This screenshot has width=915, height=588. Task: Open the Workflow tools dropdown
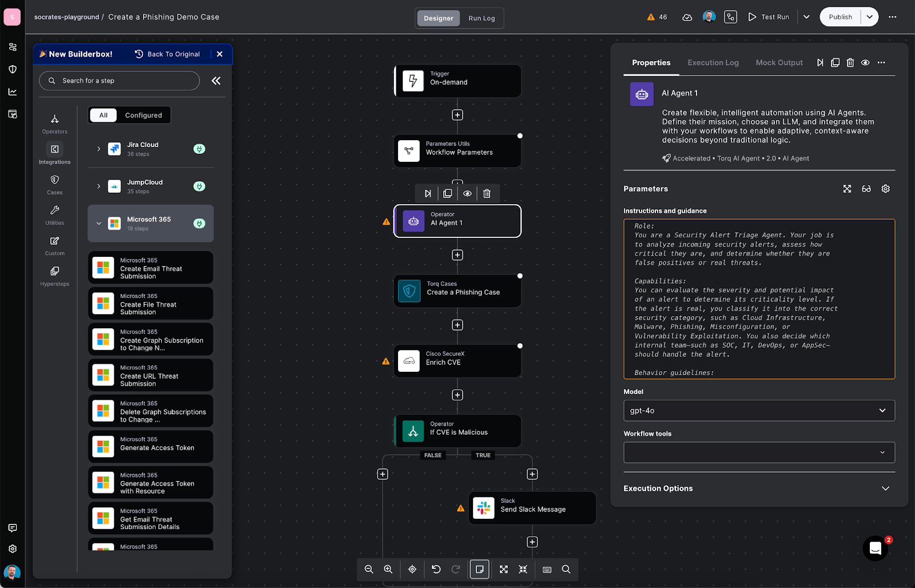pos(758,452)
